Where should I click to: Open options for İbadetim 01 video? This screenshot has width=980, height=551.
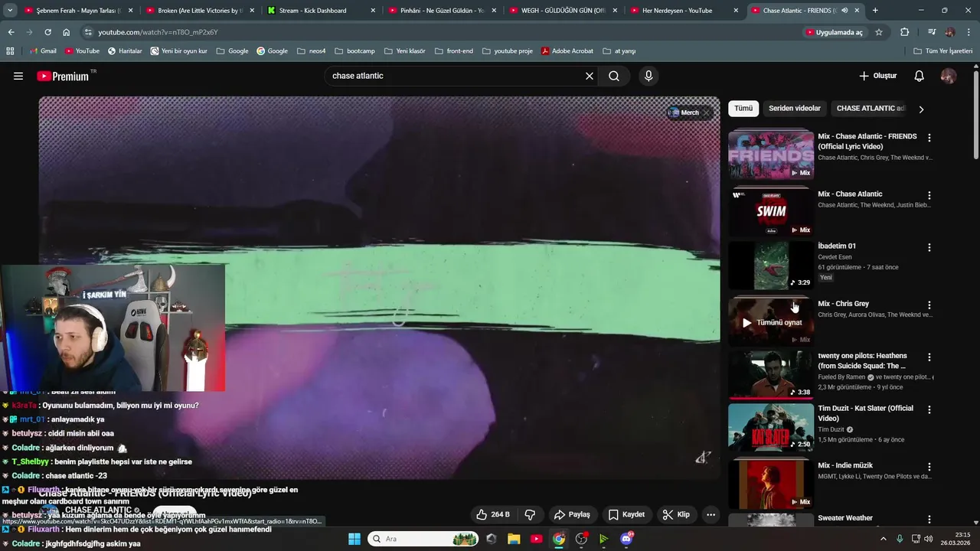click(929, 248)
